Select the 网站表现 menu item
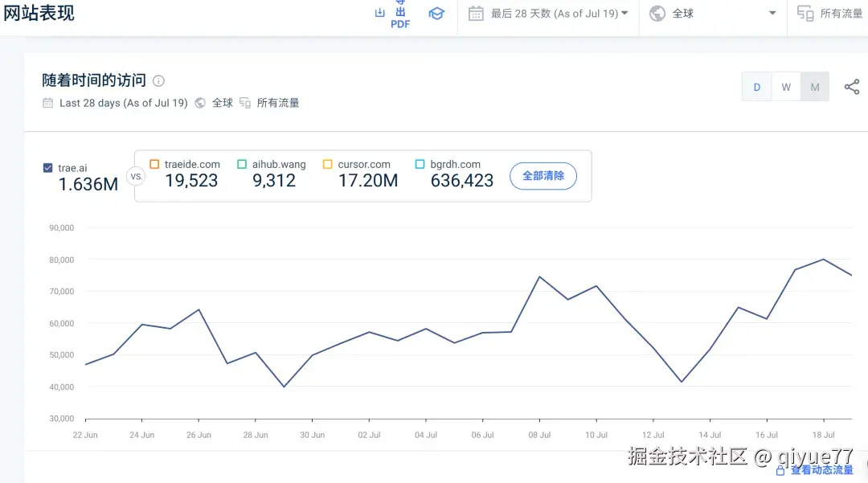The image size is (868, 483). 39,13
